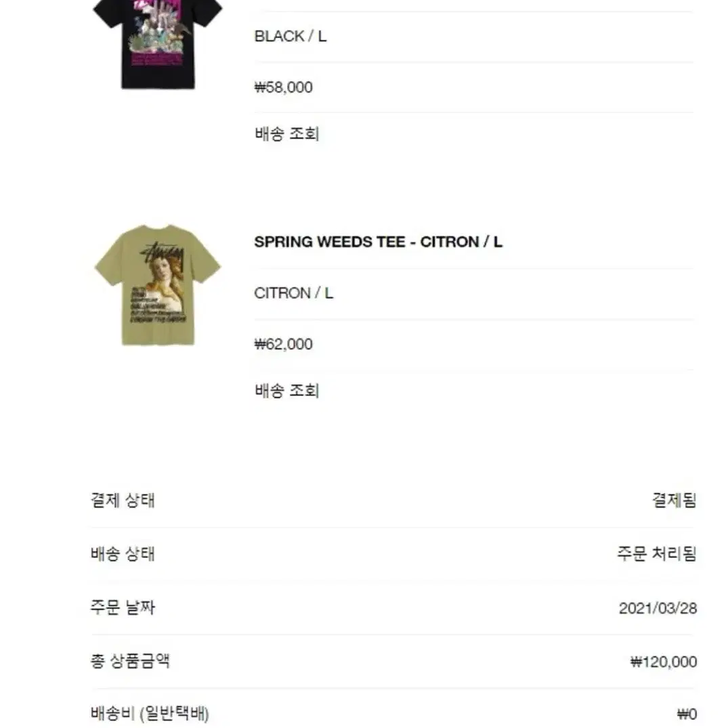Click the 배송비 (일반택배) label
728x728 pixels.
(x=150, y=714)
